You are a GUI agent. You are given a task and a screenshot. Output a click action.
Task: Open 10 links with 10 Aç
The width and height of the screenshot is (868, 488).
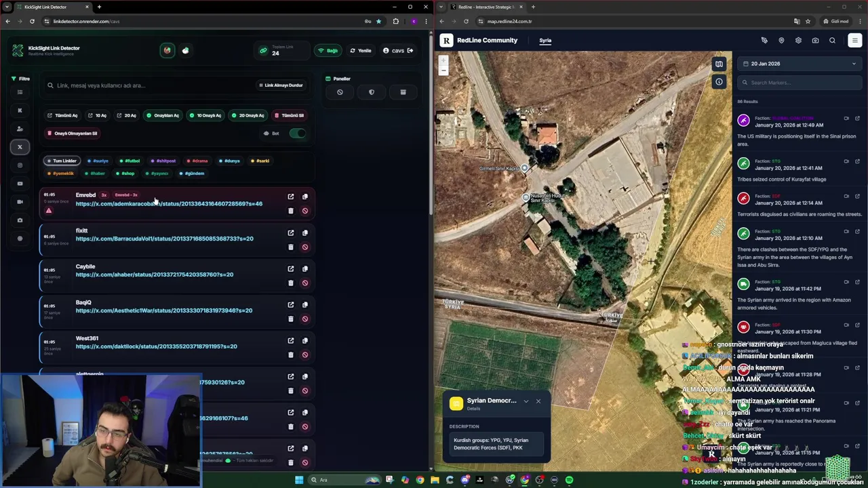97,115
